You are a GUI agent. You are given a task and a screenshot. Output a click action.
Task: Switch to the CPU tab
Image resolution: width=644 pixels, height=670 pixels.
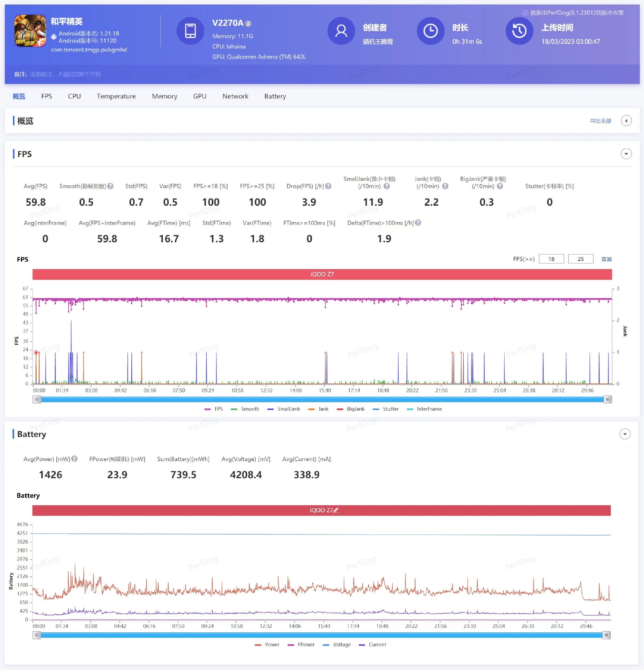click(x=74, y=96)
